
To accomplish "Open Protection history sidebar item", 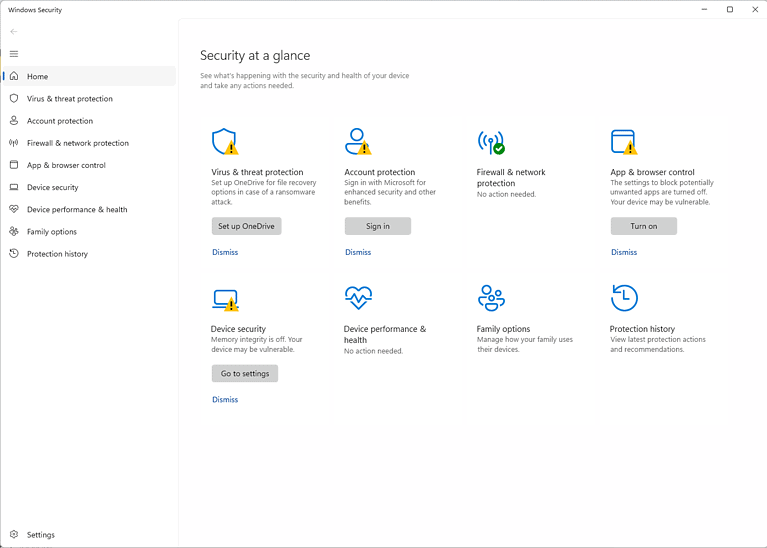I will point(90,254).
